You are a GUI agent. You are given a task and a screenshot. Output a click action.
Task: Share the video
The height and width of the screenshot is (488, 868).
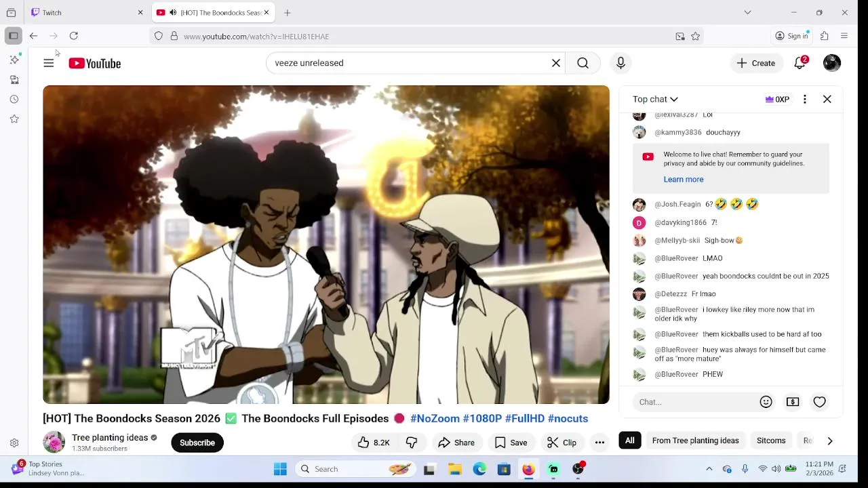(x=456, y=443)
